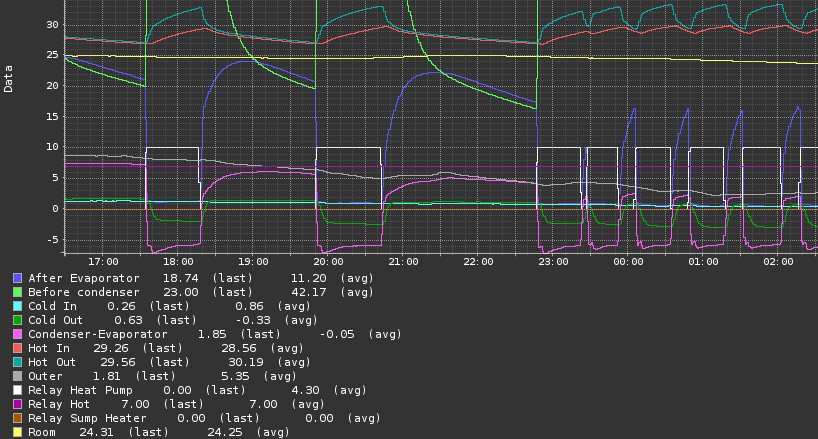Click the 30 value on the Y axis
The image size is (818, 439).
pyautogui.click(x=53, y=25)
